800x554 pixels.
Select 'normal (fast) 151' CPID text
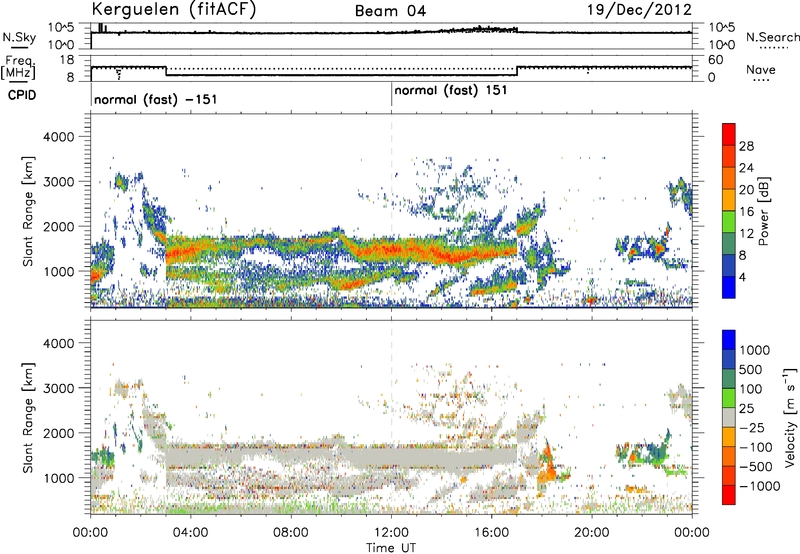click(x=451, y=90)
